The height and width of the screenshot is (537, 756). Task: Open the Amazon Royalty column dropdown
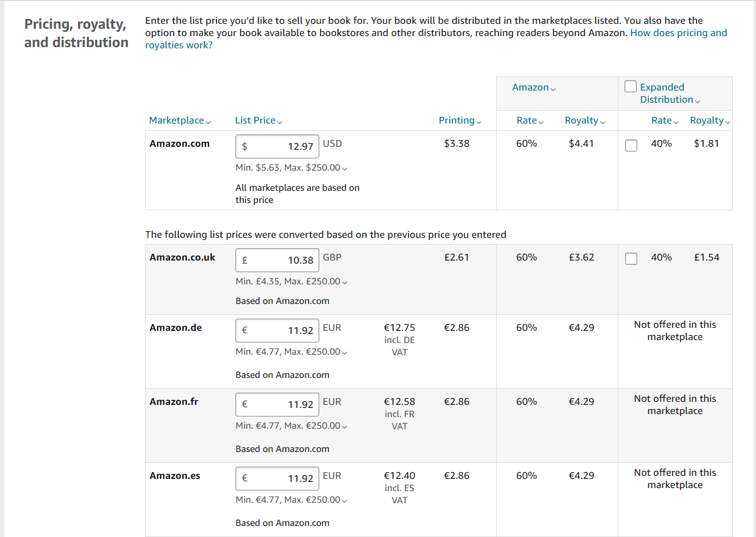(585, 120)
